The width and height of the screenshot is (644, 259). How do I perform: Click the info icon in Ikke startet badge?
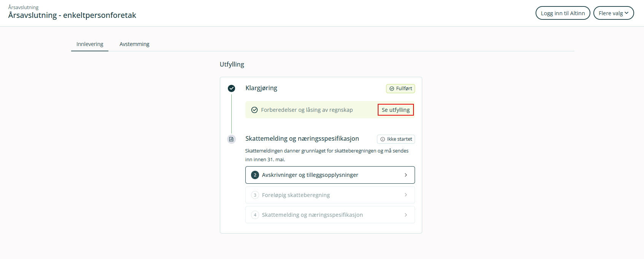point(383,139)
